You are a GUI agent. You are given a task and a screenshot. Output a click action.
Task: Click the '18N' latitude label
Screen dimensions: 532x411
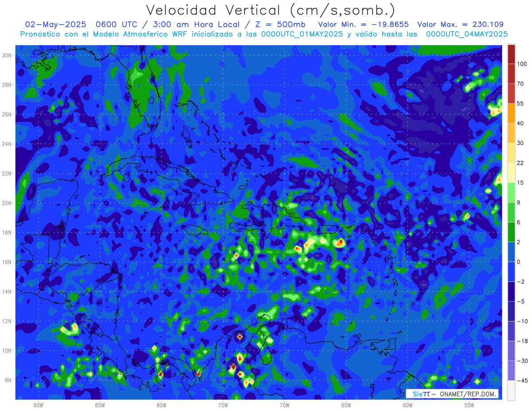click(x=7, y=232)
